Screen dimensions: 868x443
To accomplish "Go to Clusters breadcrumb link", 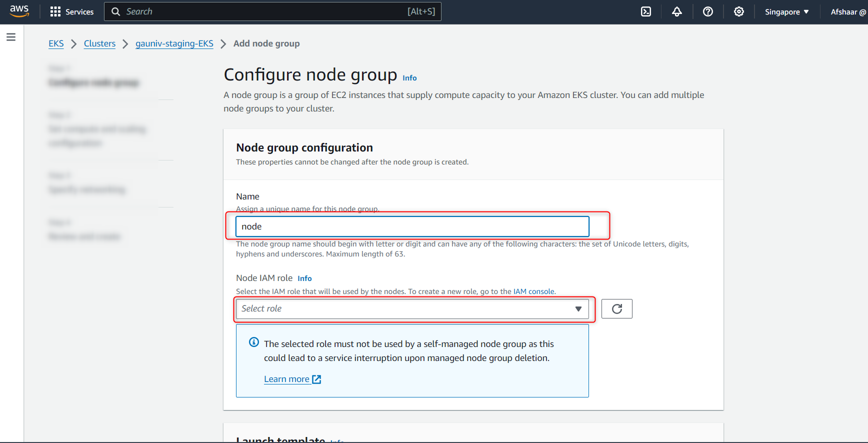I will coord(99,43).
